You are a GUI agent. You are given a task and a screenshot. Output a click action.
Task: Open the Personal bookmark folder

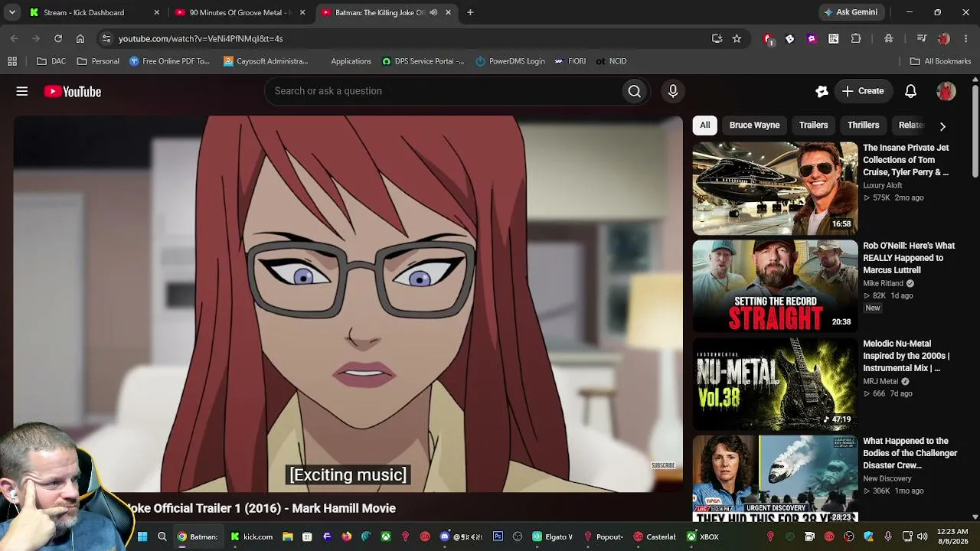pyautogui.click(x=98, y=61)
